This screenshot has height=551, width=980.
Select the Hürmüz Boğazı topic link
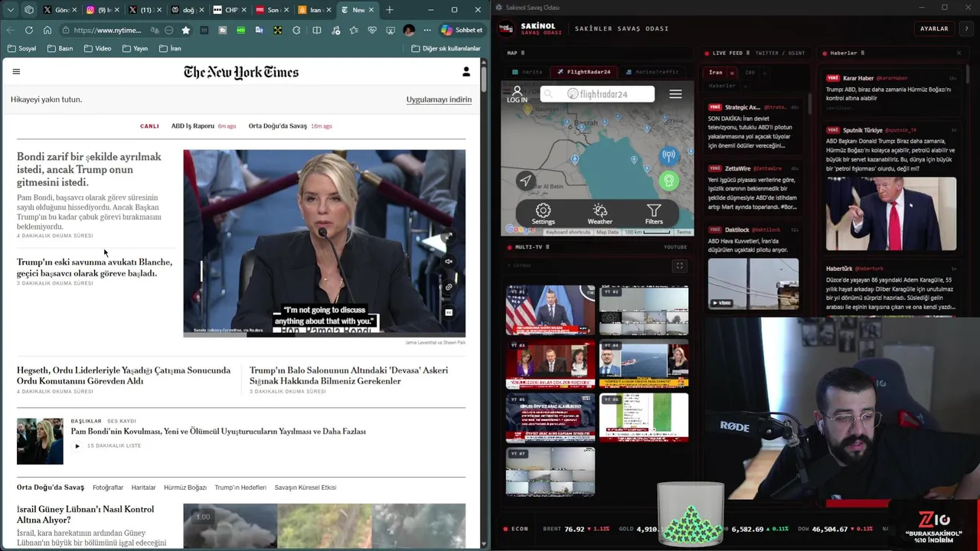coord(185,487)
